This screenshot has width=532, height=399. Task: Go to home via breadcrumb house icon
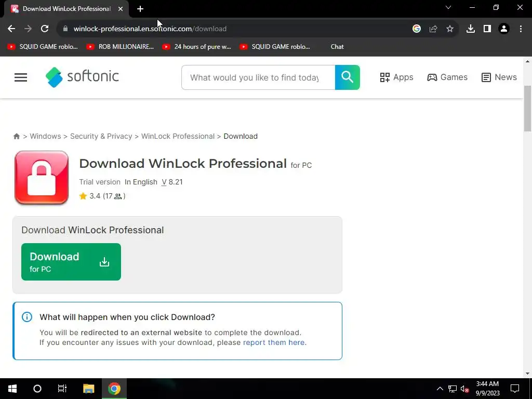tap(16, 137)
